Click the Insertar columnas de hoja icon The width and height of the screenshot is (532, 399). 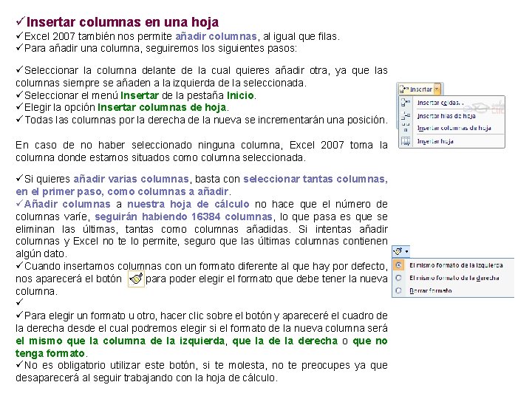tap(406, 128)
